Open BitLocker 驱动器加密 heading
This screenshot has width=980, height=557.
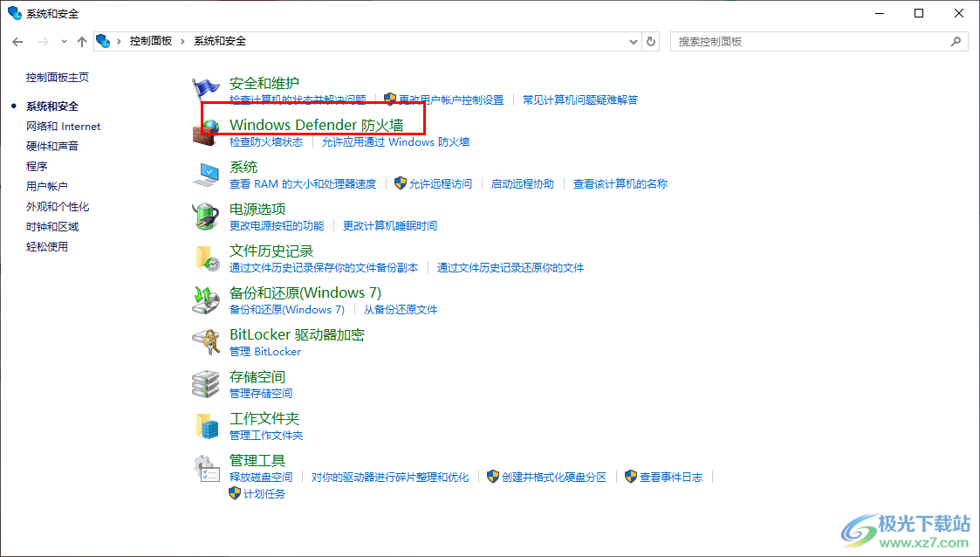(297, 334)
